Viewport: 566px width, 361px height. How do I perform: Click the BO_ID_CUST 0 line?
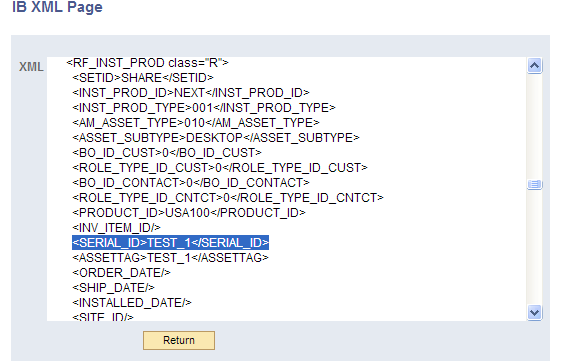coord(167,153)
